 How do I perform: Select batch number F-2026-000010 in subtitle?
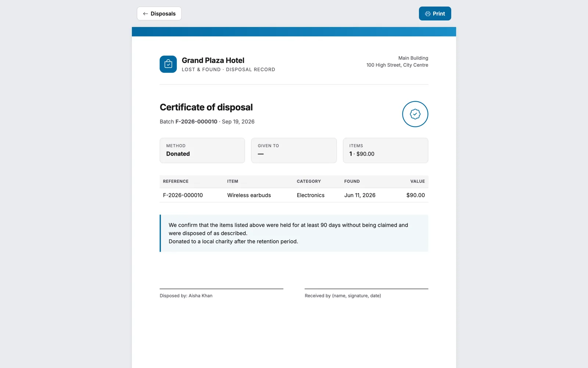[196, 121]
